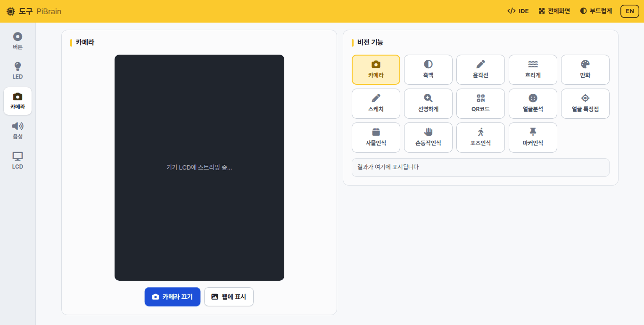The height and width of the screenshot is (325, 644).
Task: Start 얼굴분석 face analysis
Action: pos(533,104)
